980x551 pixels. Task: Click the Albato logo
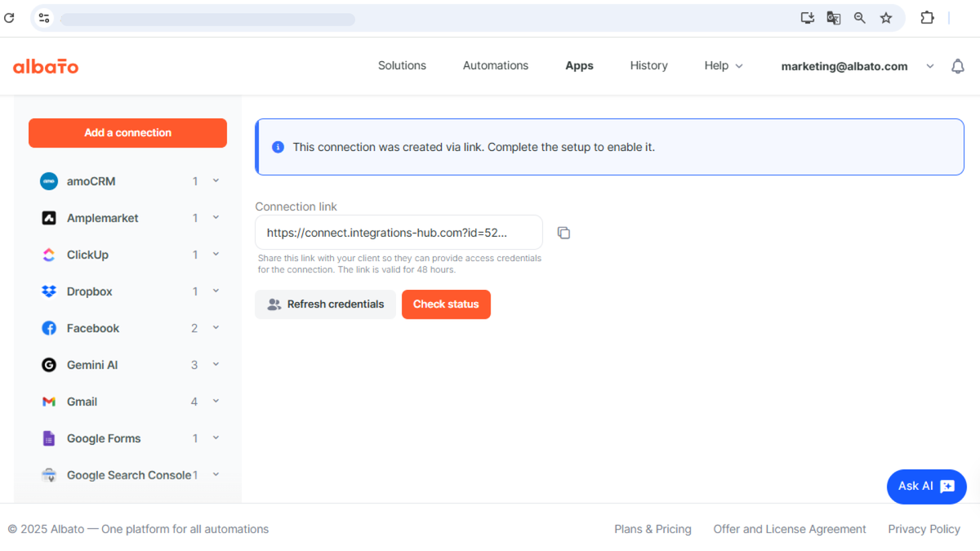pos(46,66)
